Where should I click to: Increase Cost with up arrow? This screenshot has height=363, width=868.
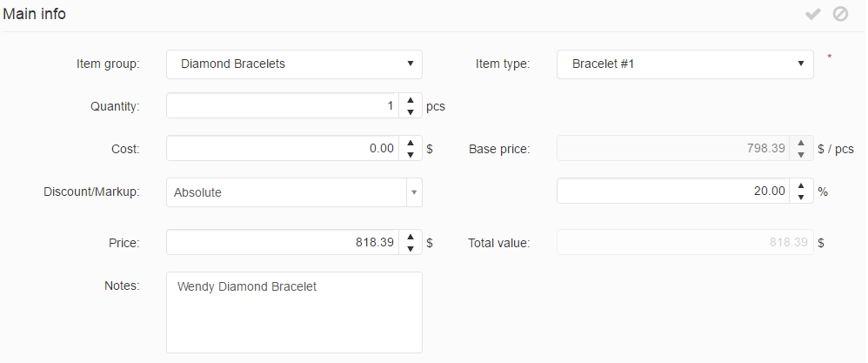[411, 143]
